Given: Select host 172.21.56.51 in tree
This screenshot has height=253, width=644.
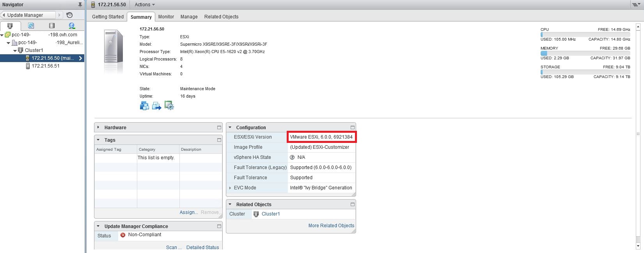Looking at the screenshot, I should pyautogui.click(x=45, y=66).
